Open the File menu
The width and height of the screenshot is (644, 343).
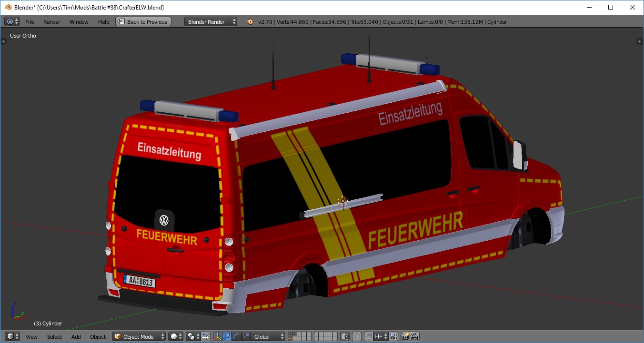pyautogui.click(x=30, y=22)
